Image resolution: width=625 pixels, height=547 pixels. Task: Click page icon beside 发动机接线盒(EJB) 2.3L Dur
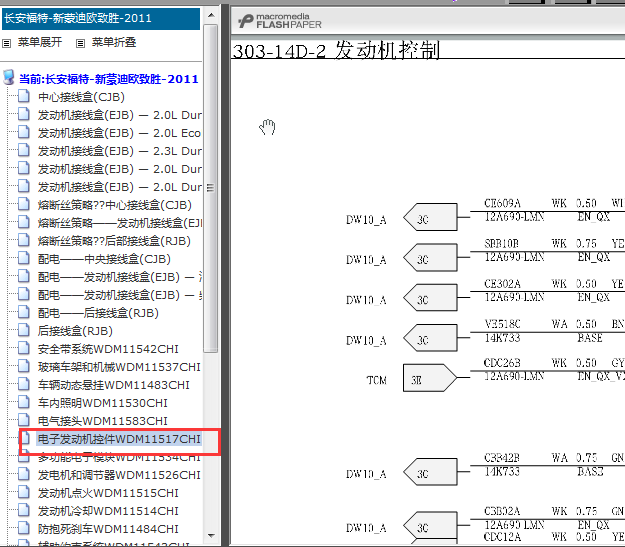[x=24, y=150]
